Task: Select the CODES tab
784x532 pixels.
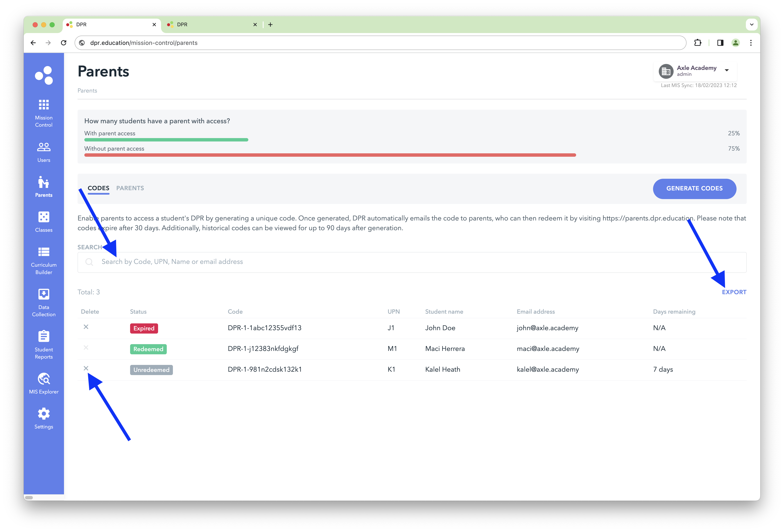Action: pos(98,188)
